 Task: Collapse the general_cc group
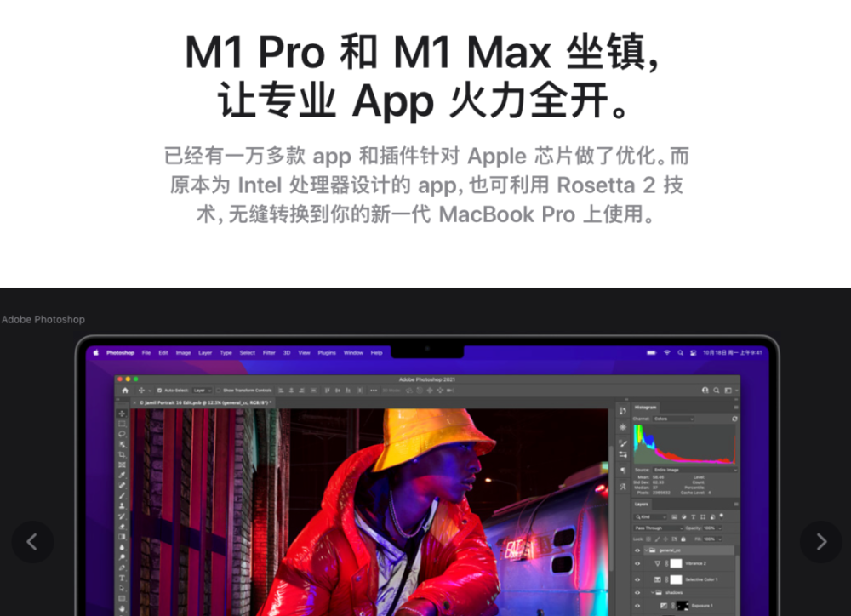click(646, 550)
